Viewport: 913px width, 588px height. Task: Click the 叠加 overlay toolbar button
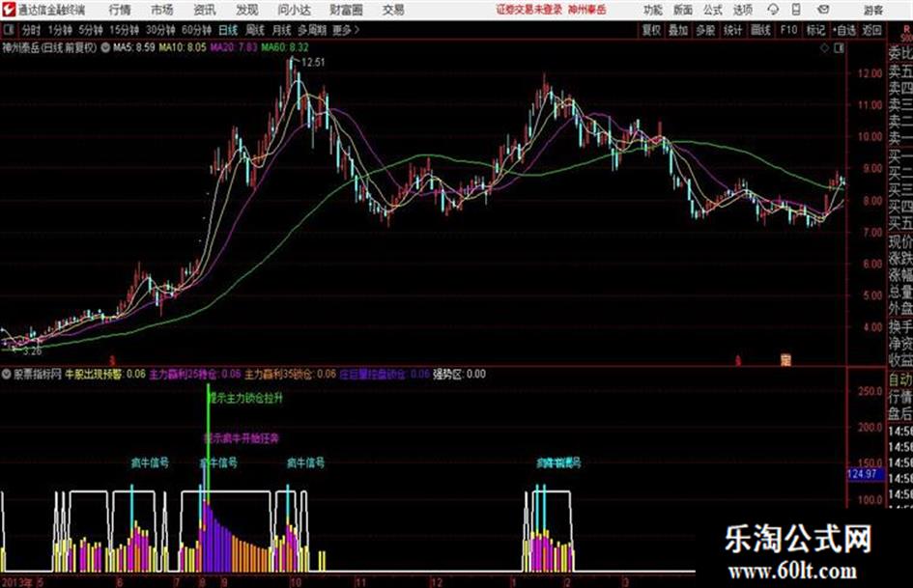click(678, 30)
